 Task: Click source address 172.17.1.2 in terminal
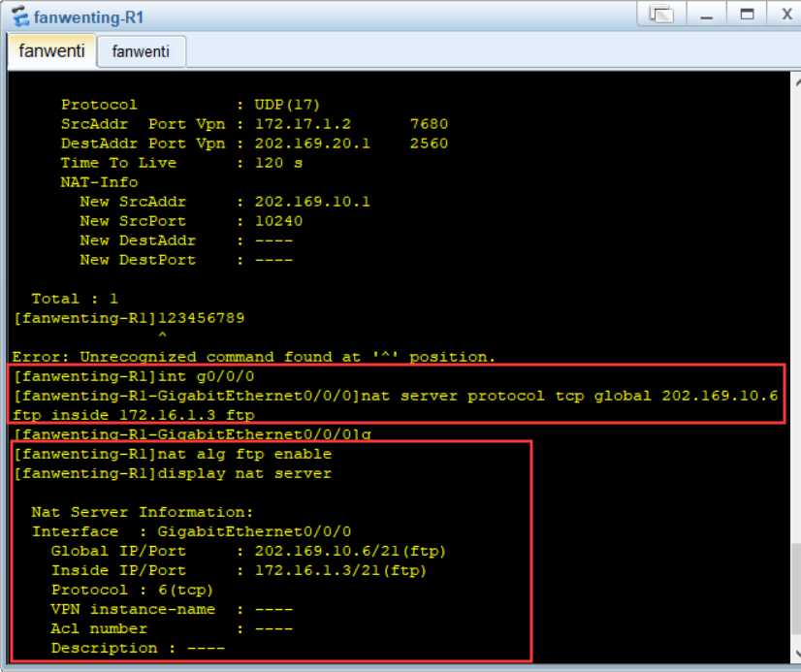point(303,124)
